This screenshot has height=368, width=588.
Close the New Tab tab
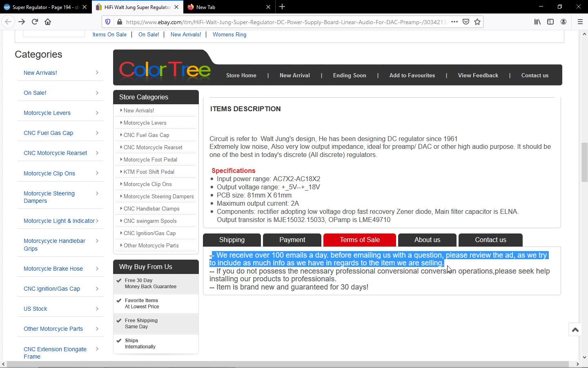(x=268, y=7)
